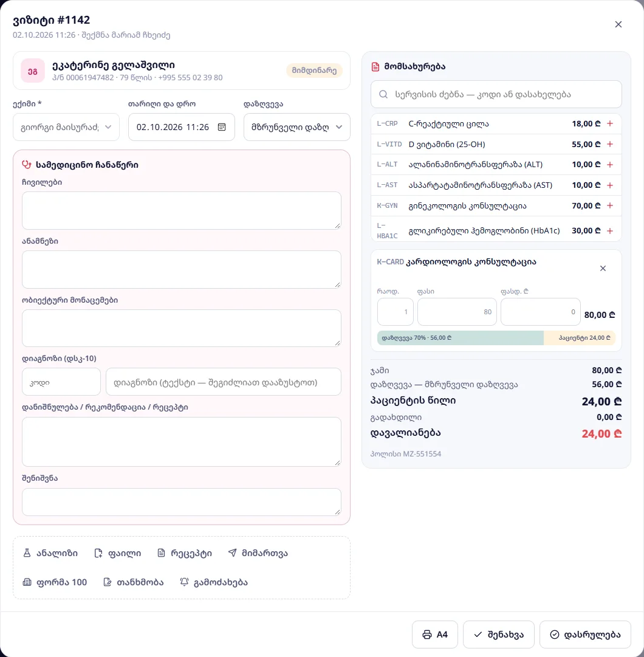Screen dimensions: 644x657
Task: Attach a ფაილი to the visit
Action: click(118, 553)
